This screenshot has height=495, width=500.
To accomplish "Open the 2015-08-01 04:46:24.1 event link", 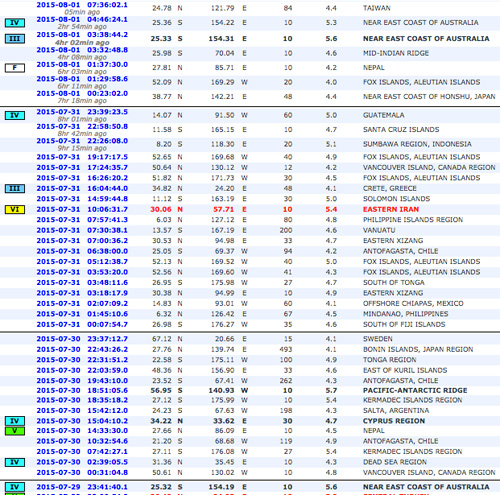I will 82,20.
